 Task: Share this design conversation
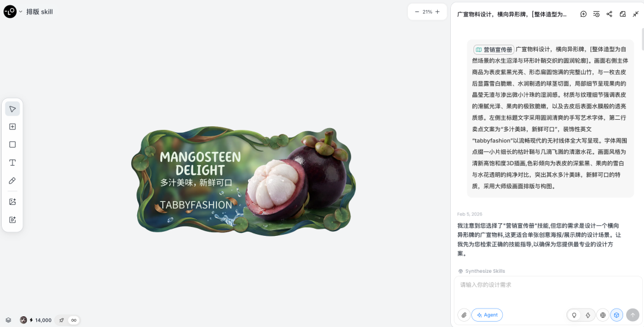click(609, 14)
